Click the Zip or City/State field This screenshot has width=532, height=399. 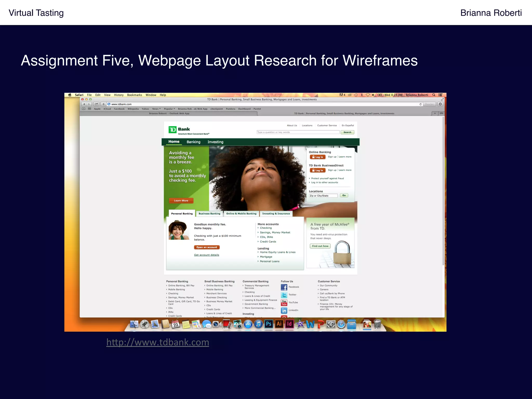click(323, 196)
